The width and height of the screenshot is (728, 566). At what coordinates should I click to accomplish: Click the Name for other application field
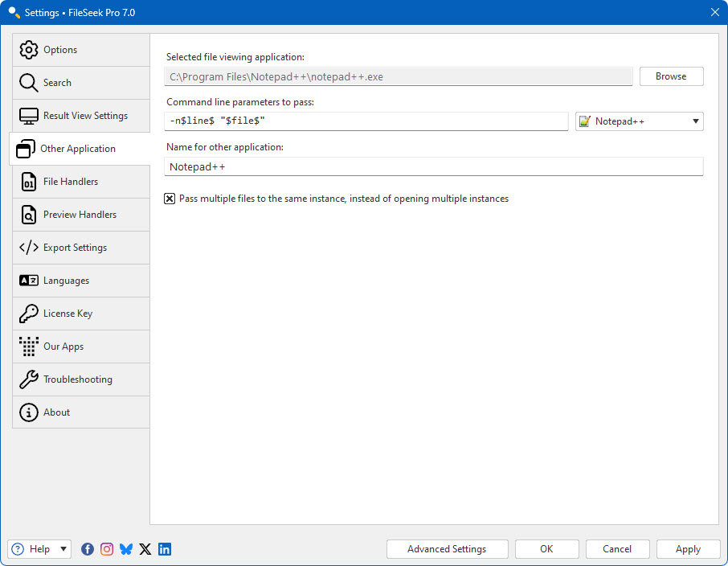point(434,167)
